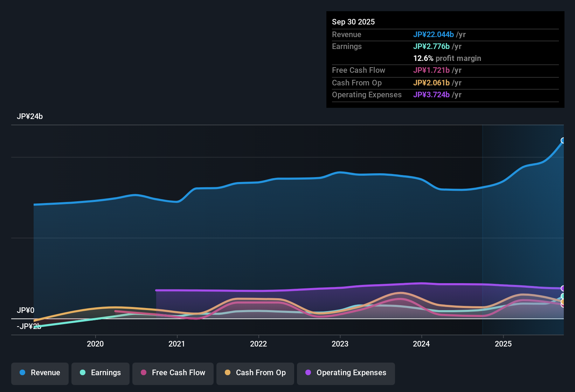Click the 12.6% profit margin text

coord(447,58)
